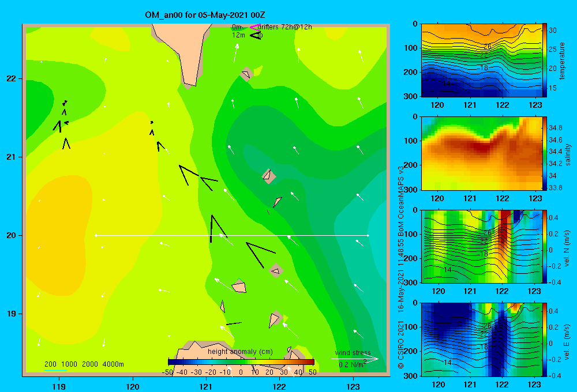Click contour label 26 in temperature section

click(x=488, y=46)
